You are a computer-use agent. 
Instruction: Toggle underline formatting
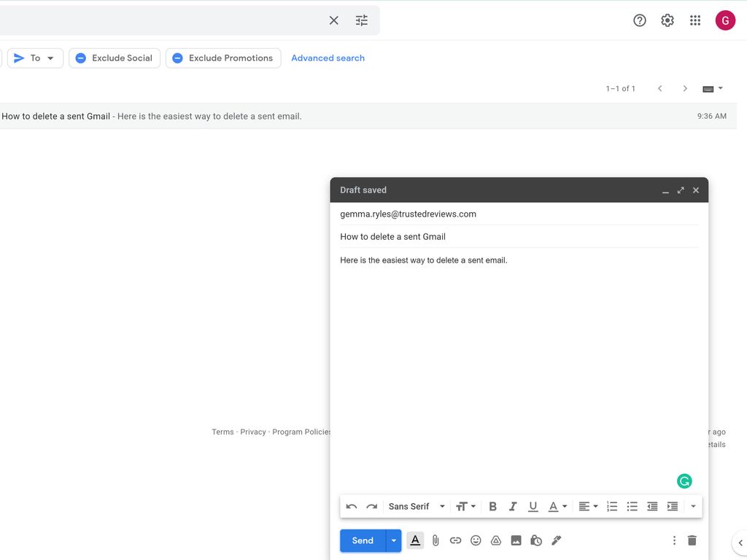pos(533,506)
